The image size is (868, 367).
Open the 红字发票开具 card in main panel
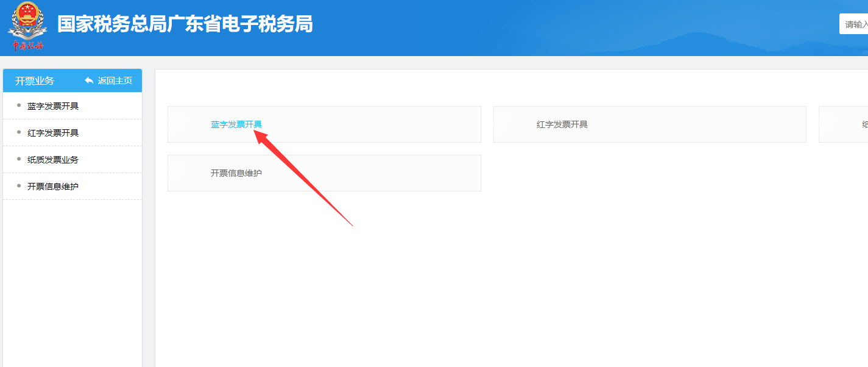(562, 124)
